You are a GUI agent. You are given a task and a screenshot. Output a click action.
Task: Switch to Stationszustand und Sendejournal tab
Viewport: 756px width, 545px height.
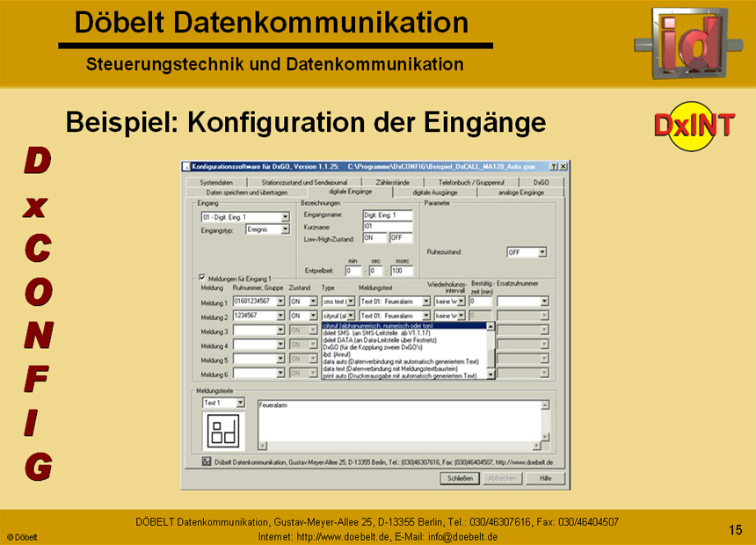pos(304,182)
